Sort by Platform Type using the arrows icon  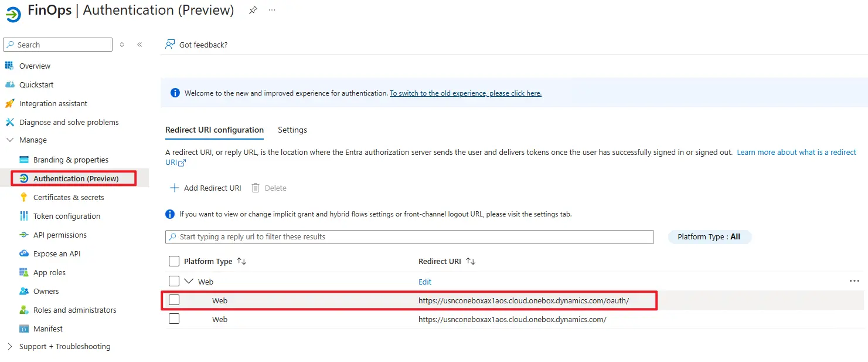tap(241, 261)
